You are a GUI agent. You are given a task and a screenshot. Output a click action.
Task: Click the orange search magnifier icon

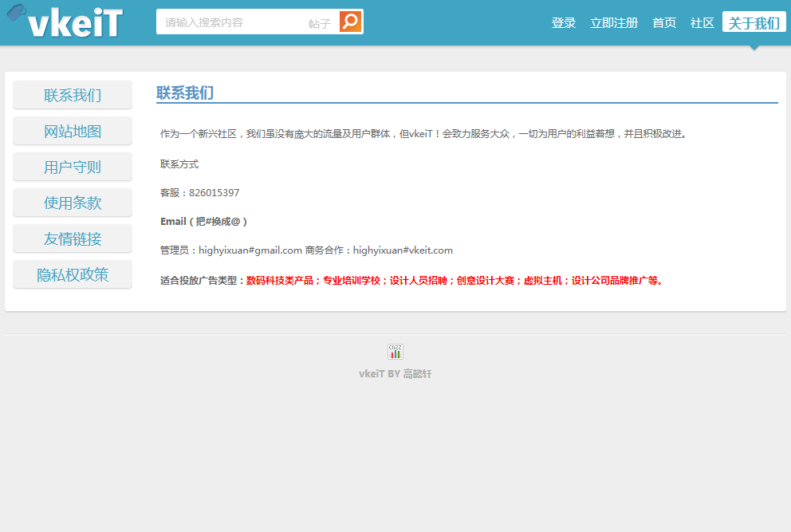coord(350,22)
